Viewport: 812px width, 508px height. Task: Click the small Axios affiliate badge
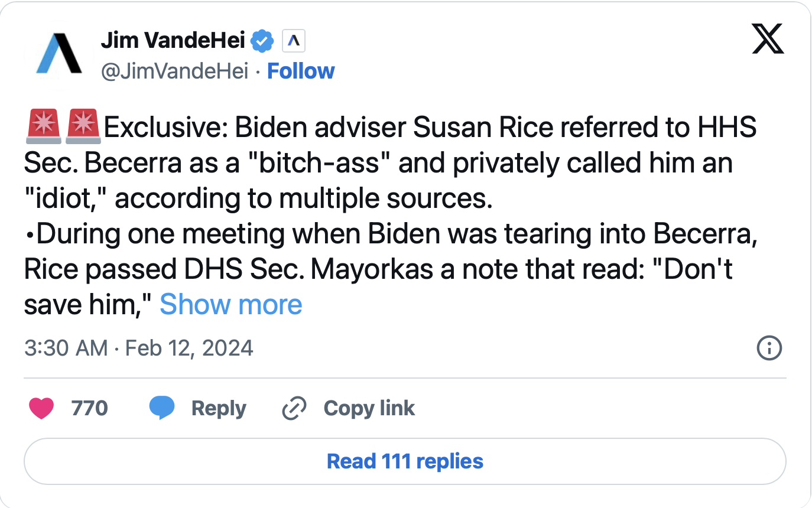(294, 41)
